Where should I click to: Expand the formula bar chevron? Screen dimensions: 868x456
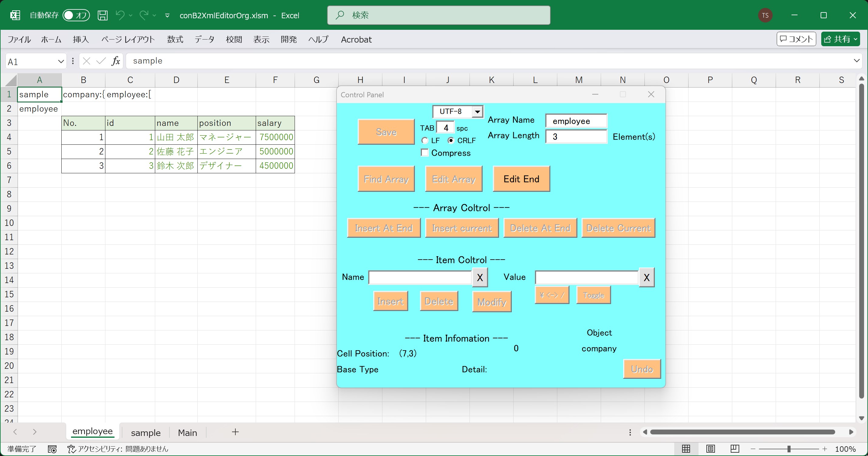tap(856, 61)
